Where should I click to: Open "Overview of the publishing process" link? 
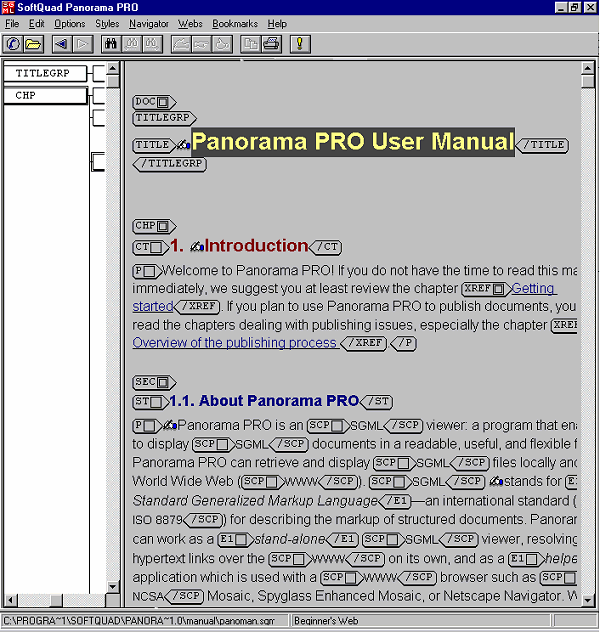point(235,342)
